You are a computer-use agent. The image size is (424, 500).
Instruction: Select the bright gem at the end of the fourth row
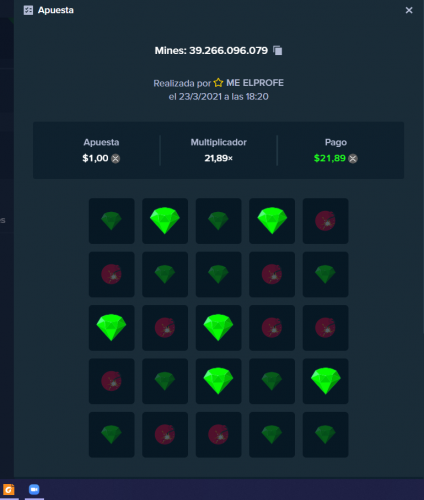[x=325, y=381]
